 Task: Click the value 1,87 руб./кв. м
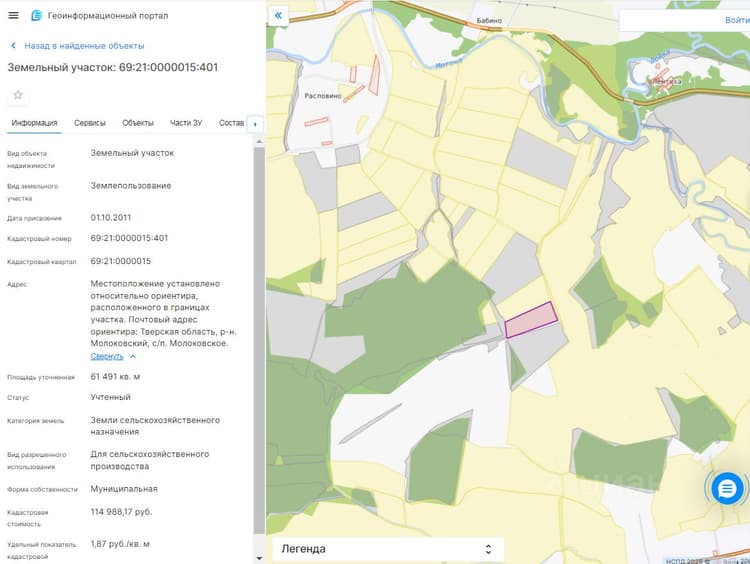pos(120,544)
